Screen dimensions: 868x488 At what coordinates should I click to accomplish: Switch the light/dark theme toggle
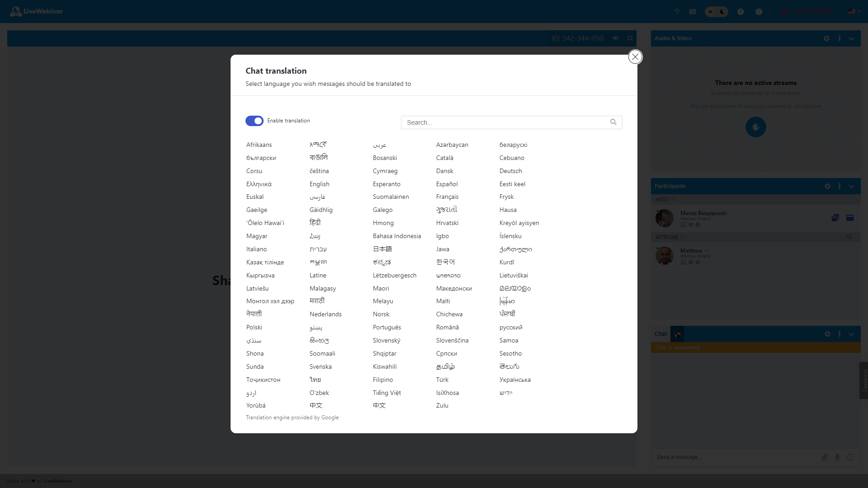(x=716, y=12)
